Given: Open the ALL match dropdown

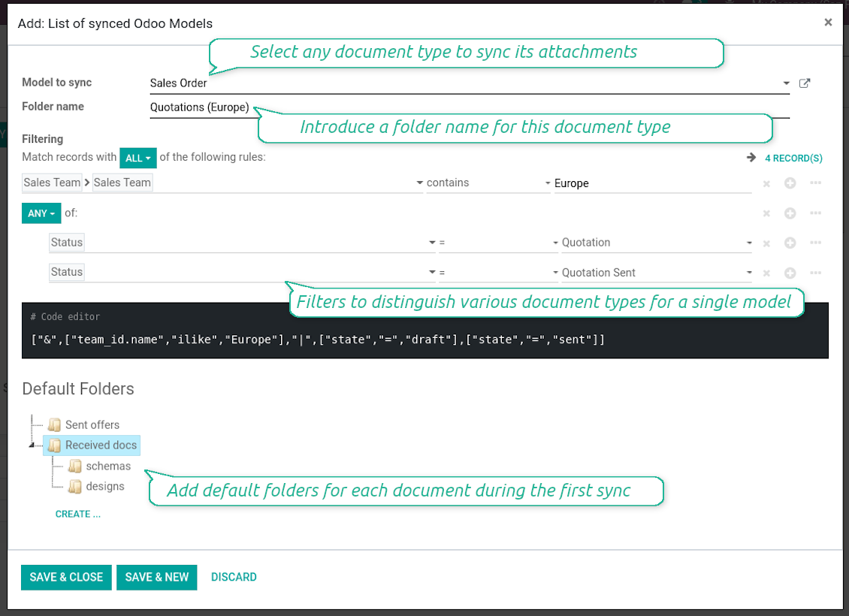Looking at the screenshot, I should (x=138, y=158).
